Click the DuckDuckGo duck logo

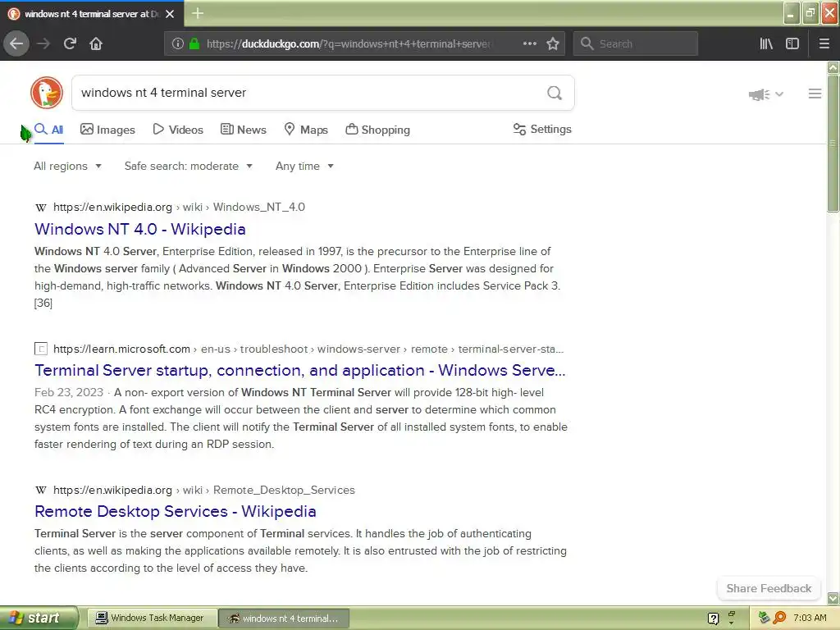[47, 93]
